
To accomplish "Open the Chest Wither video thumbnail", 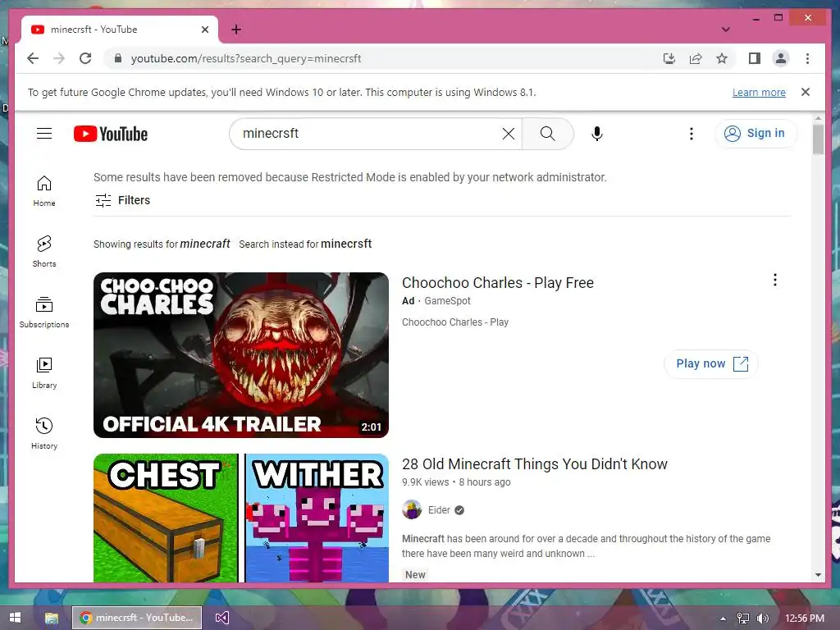I will point(240,518).
